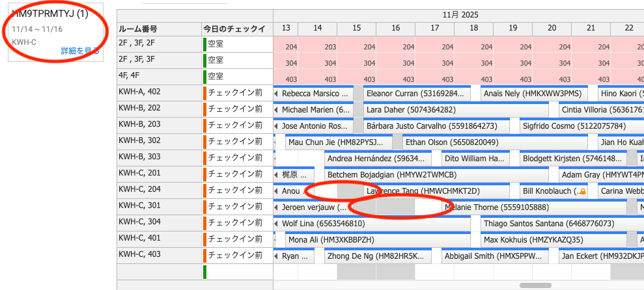Click the 今日のチェックイ column header
The width and height of the screenshot is (644, 290).
237,29
